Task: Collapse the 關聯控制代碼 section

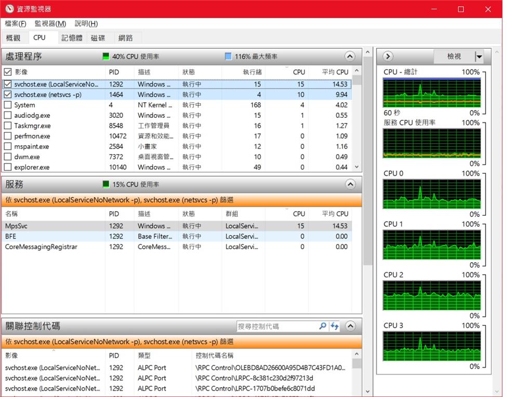Action: [350, 326]
